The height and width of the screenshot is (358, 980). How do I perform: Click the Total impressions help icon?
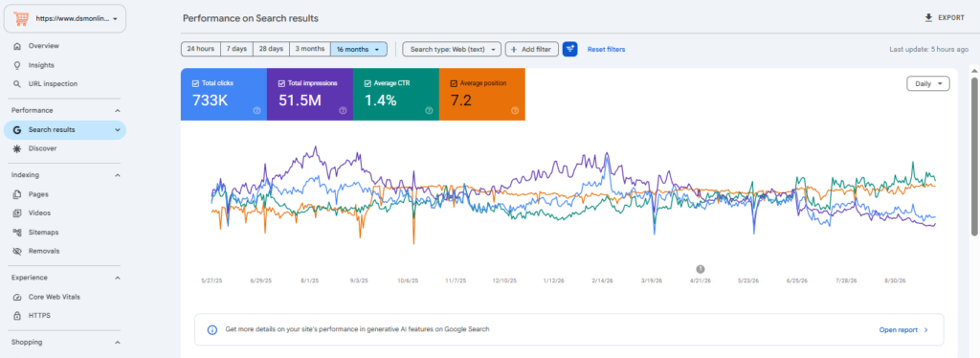point(343,111)
